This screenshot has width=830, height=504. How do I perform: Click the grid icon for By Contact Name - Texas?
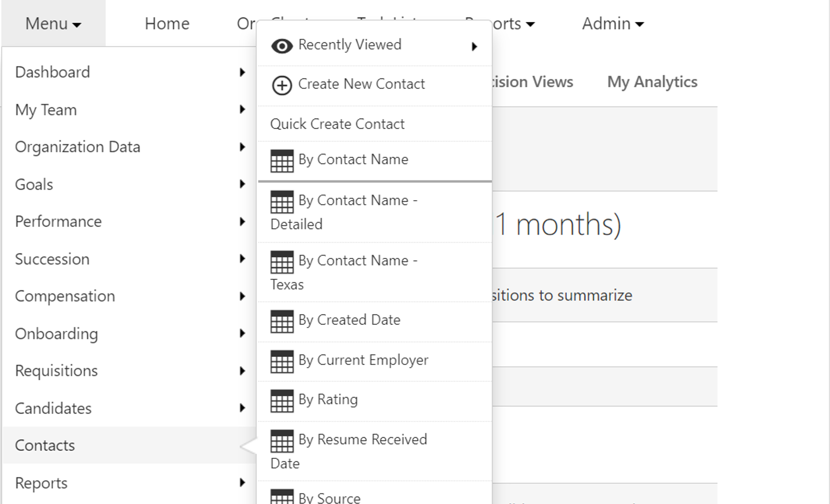pyautogui.click(x=282, y=262)
